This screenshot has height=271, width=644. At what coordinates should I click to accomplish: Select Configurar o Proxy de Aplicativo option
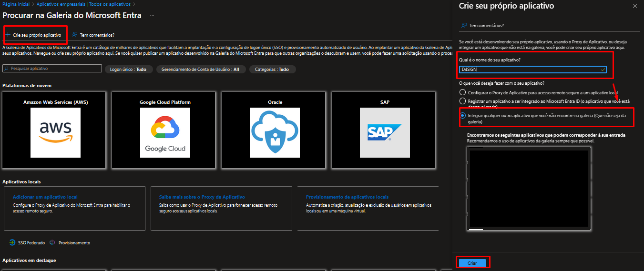[462, 92]
